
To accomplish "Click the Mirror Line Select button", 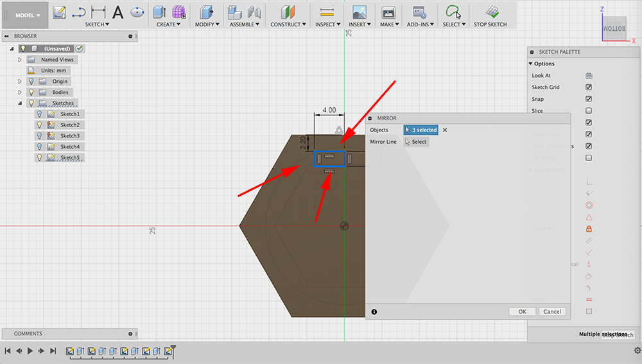I will click(416, 142).
